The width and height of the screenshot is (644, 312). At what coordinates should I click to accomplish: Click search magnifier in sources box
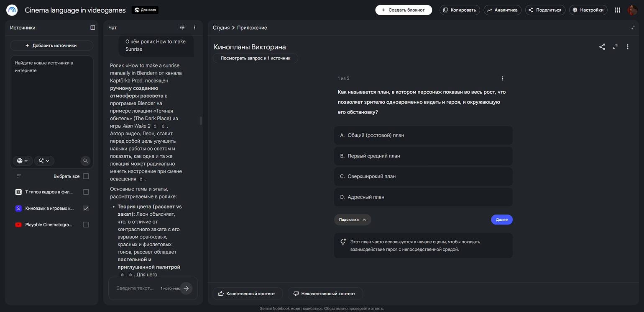(x=85, y=161)
